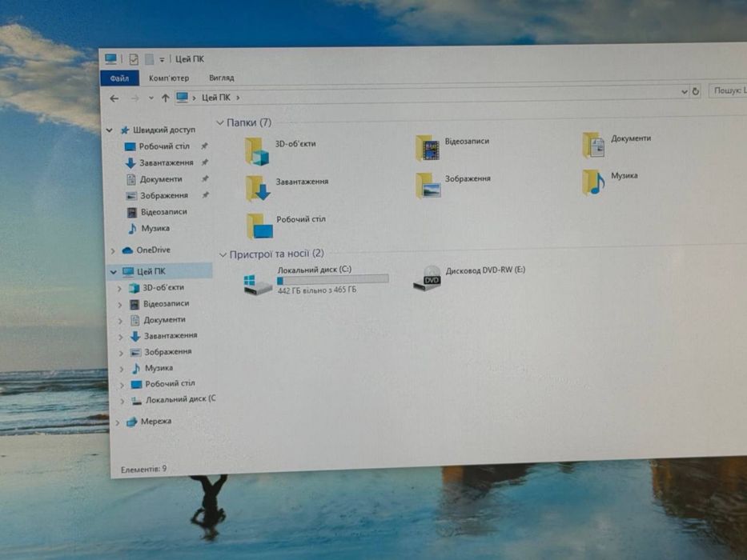Click the breadcrumb chevron after Цей ПК
The height and width of the screenshot is (560, 747).
(238, 98)
